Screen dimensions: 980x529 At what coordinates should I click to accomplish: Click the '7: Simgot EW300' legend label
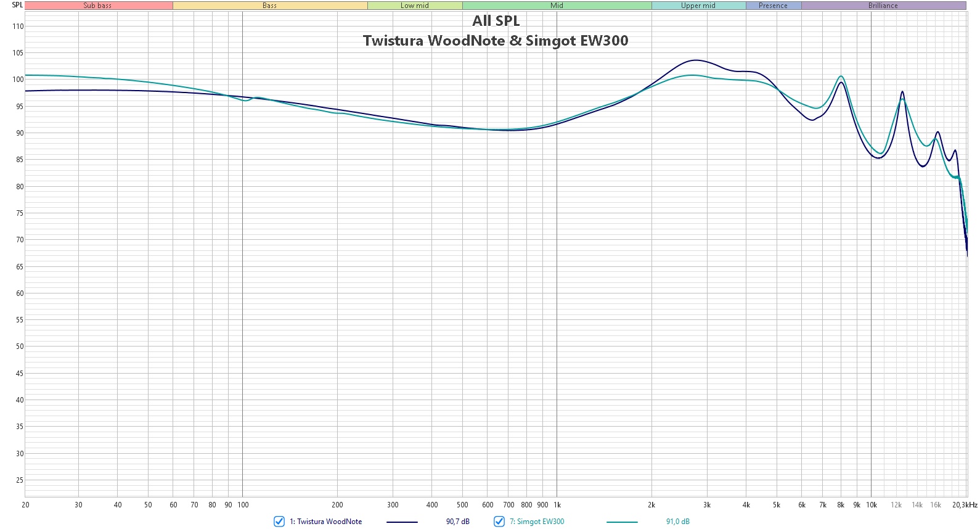click(537, 522)
